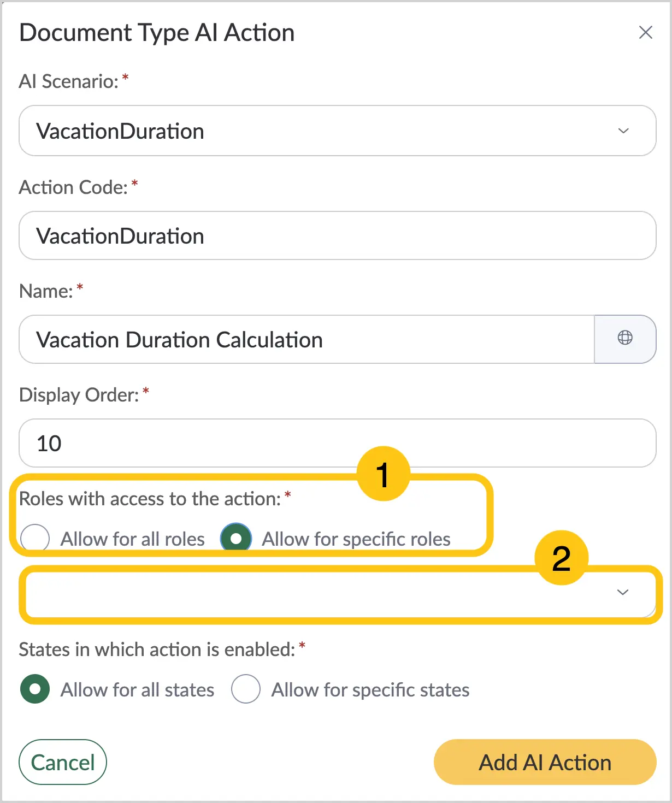Focus the Display Order field showing 10

coord(338,443)
